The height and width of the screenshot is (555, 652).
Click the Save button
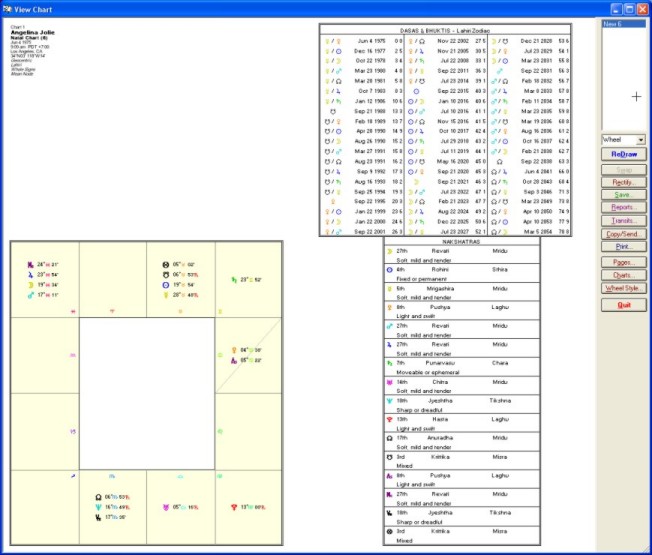624,194
